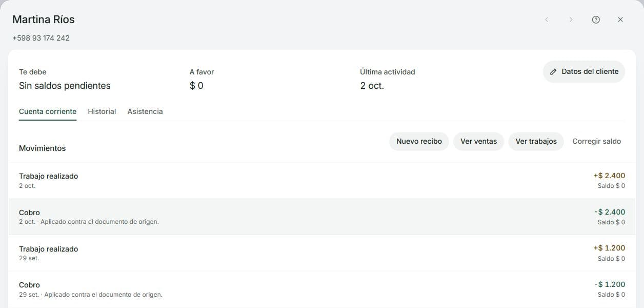
Task: Open the Asistencia tab
Action: [x=145, y=111]
